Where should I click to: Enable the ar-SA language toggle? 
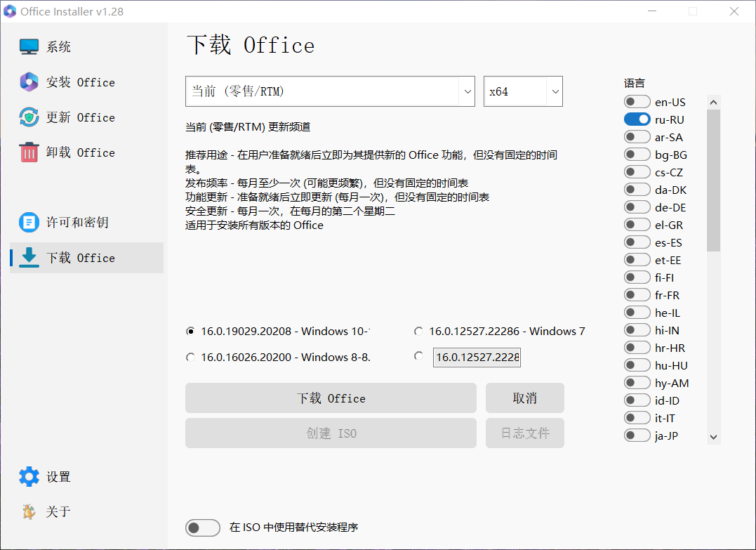(637, 137)
